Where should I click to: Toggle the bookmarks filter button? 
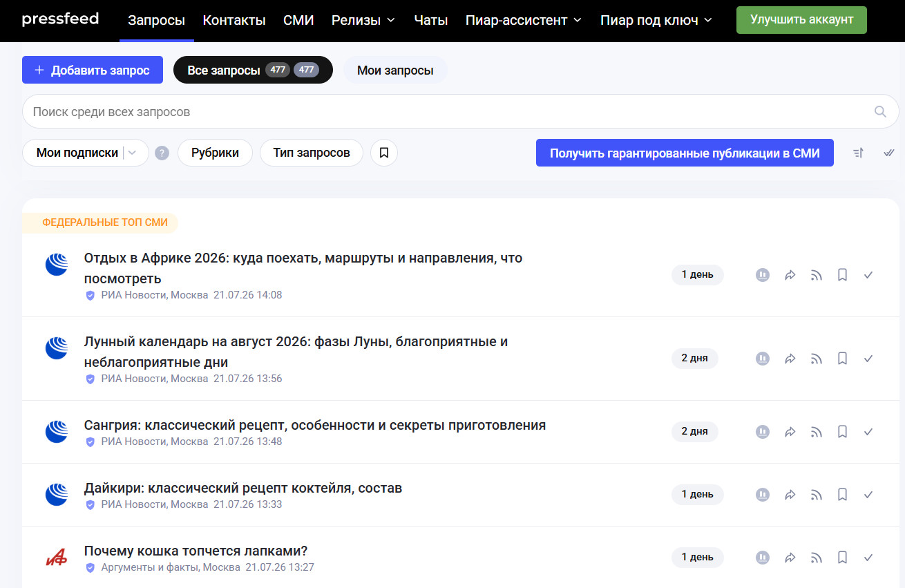coord(384,153)
